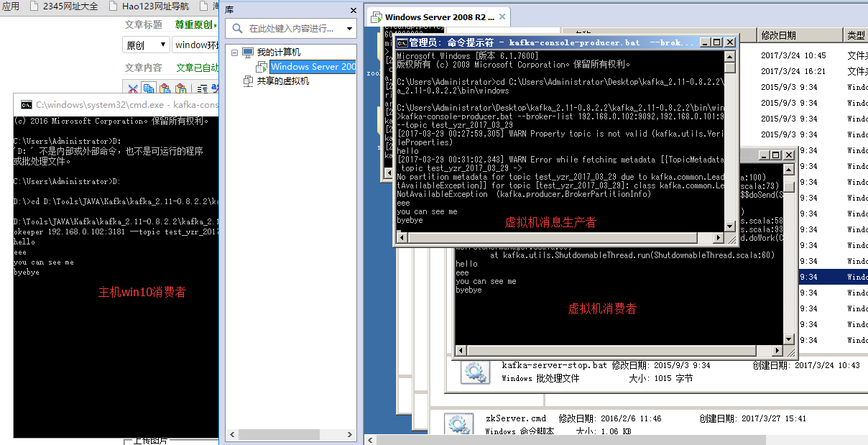Select 我的计算机 label in library tree
Image resolution: width=868 pixels, height=445 pixels.
[279, 52]
